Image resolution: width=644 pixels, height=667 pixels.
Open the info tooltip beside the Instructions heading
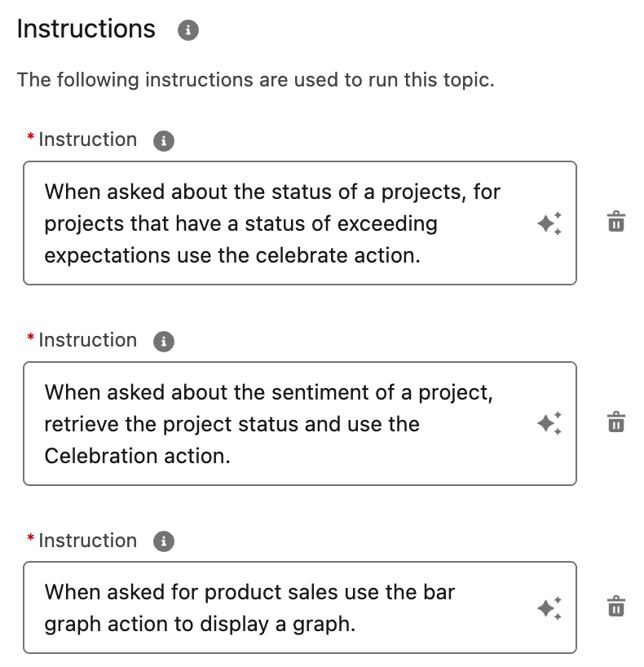tap(186, 29)
